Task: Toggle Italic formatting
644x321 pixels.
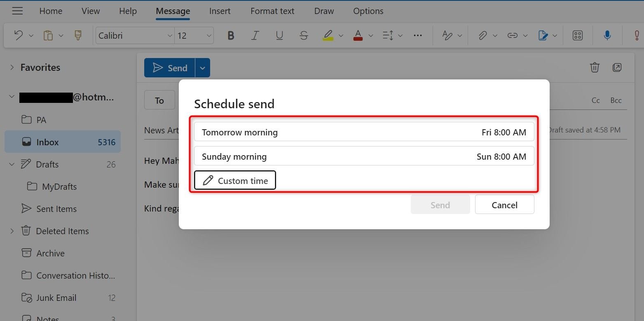Action: (x=255, y=36)
